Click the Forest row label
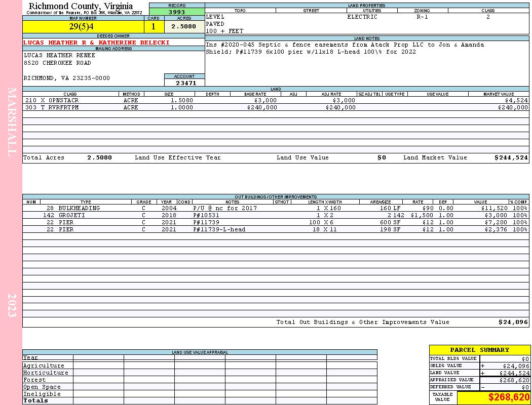Viewport: 532px width, 405px height. tap(34, 380)
